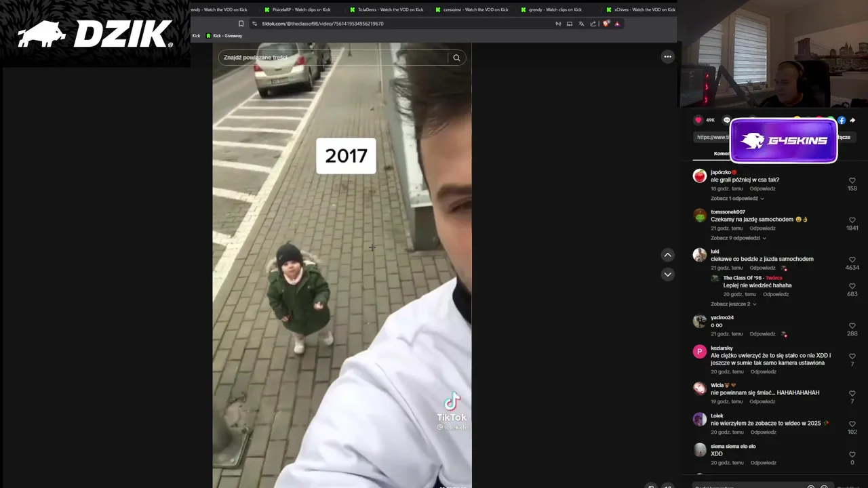Reply to tomssonek007 via Odpowiedz

(x=762, y=228)
